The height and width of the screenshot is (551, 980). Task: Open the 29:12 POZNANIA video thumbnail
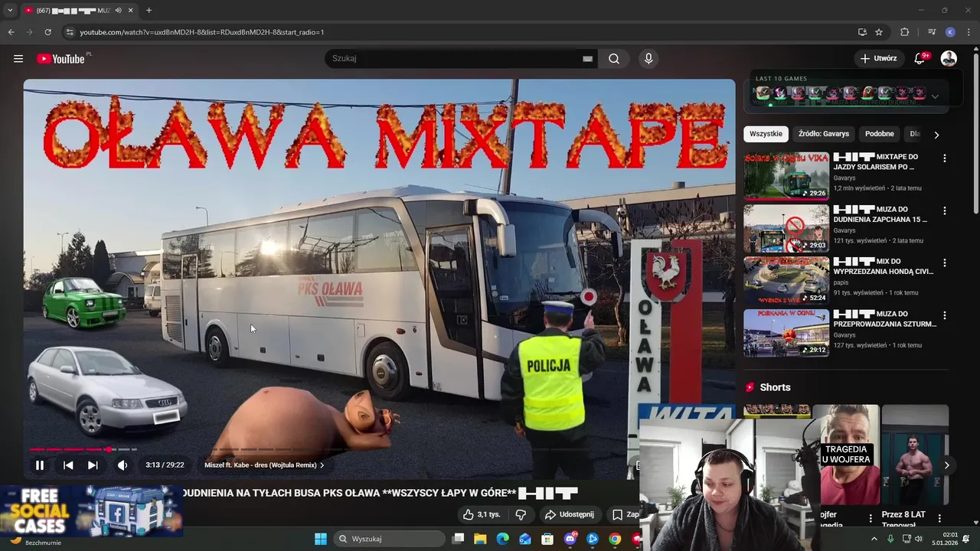tap(786, 332)
